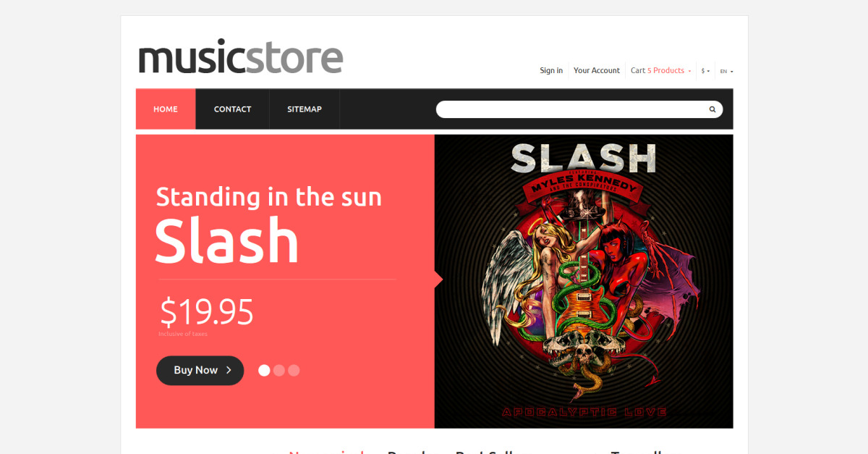Click the $19.95 price text
This screenshot has height=454, width=868.
click(207, 311)
